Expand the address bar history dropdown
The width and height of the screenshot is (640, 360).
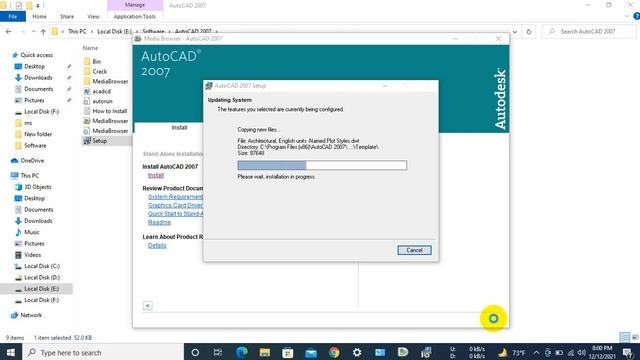(515, 31)
